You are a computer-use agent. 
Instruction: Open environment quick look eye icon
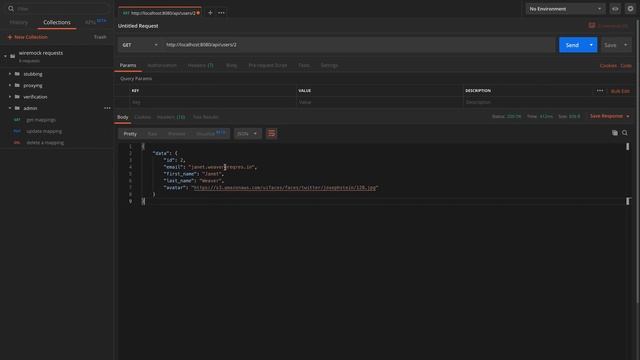click(615, 9)
